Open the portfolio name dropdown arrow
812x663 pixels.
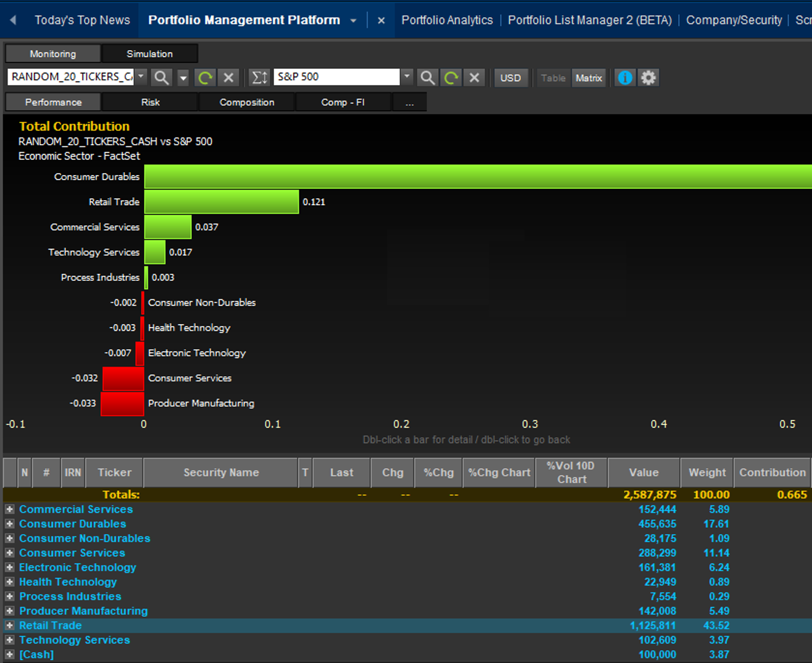click(140, 77)
